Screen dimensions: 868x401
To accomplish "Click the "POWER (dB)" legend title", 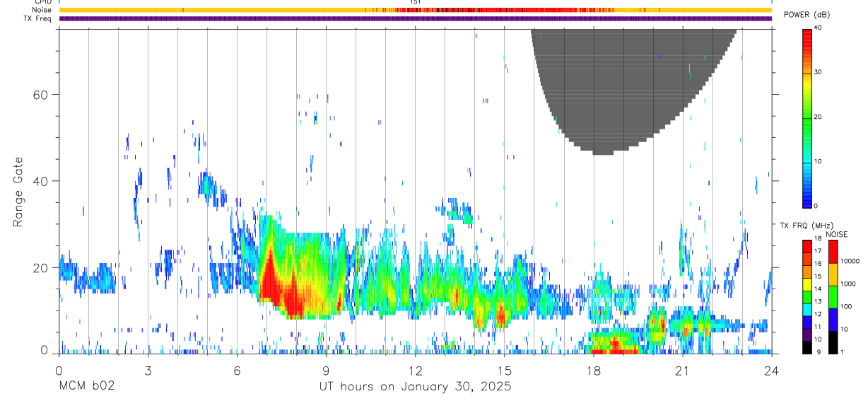I will (807, 15).
